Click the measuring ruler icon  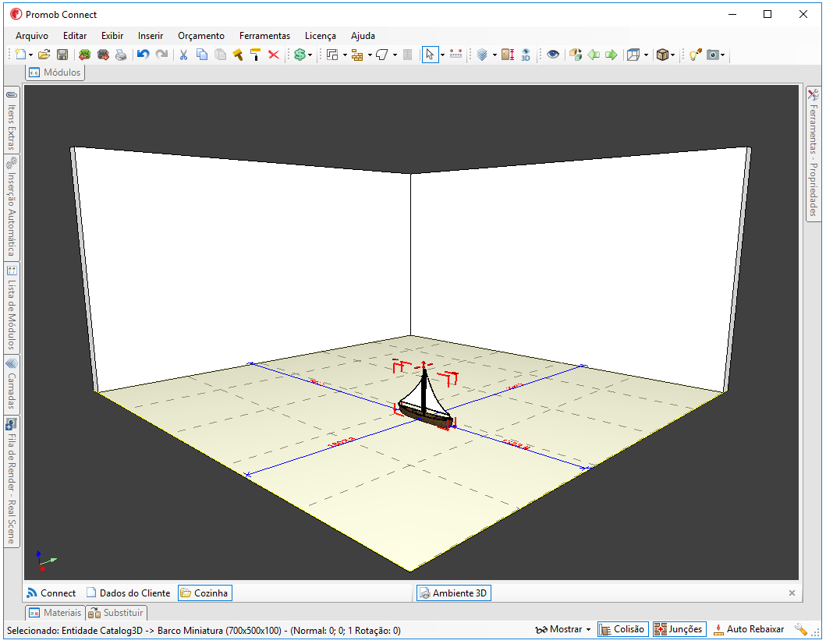456,55
